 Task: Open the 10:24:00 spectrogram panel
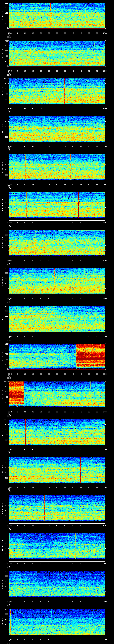(57, 318)
